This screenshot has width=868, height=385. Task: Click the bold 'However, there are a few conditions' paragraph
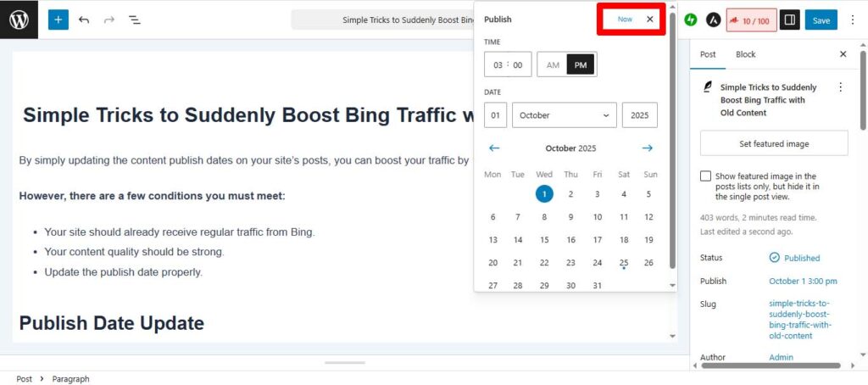tap(153, 196)
